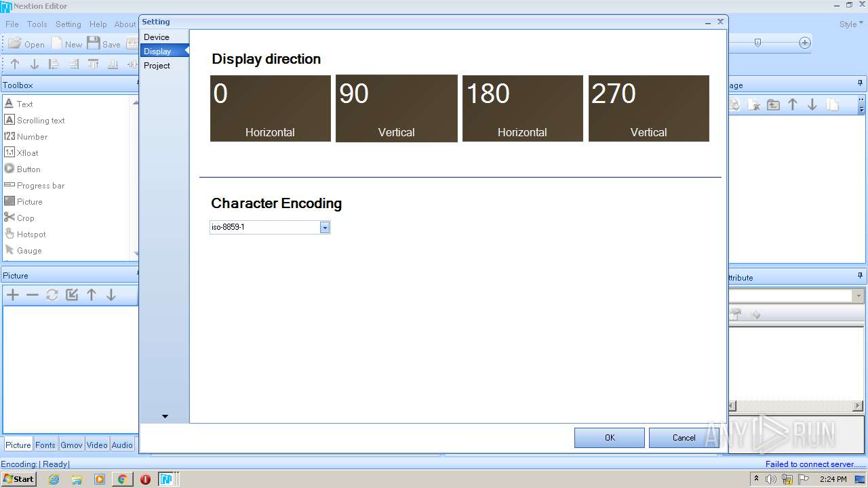Image resolution: width=868 pixels, height=488 pixels.
Task: Click the align bottom edges icon
Action: 113,64
